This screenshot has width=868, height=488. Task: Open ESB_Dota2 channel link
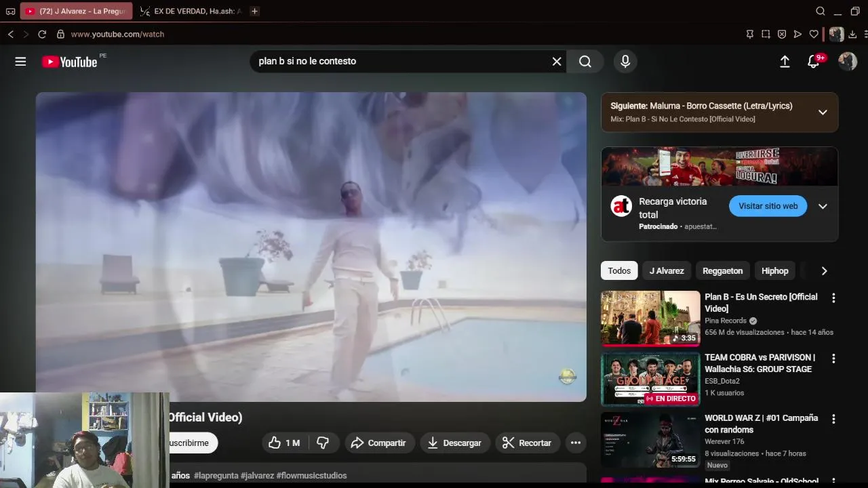click(x=722, y=381)
